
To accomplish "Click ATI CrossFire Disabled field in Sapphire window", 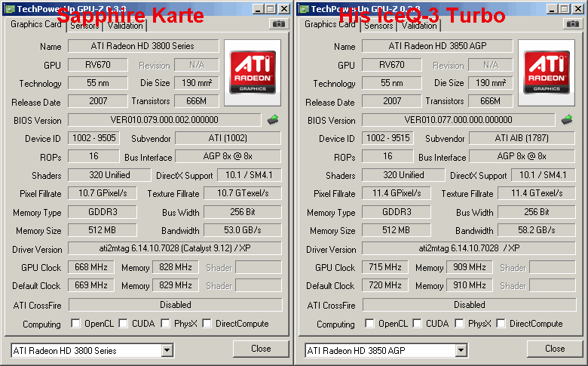I will (175, 304).
